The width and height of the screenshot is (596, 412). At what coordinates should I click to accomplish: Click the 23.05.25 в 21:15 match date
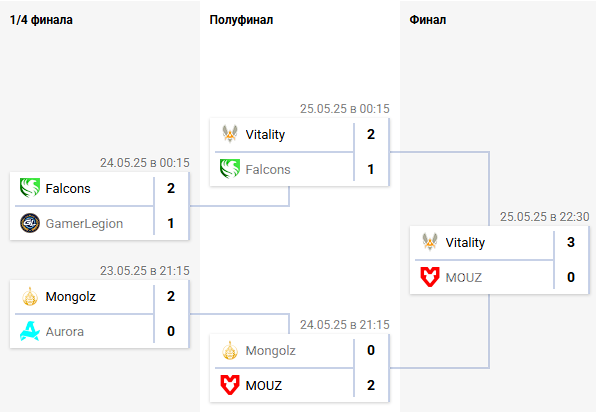[144, 271]
